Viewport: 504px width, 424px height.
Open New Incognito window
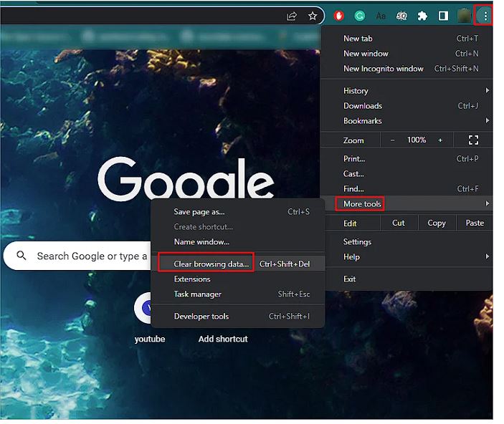383,69
